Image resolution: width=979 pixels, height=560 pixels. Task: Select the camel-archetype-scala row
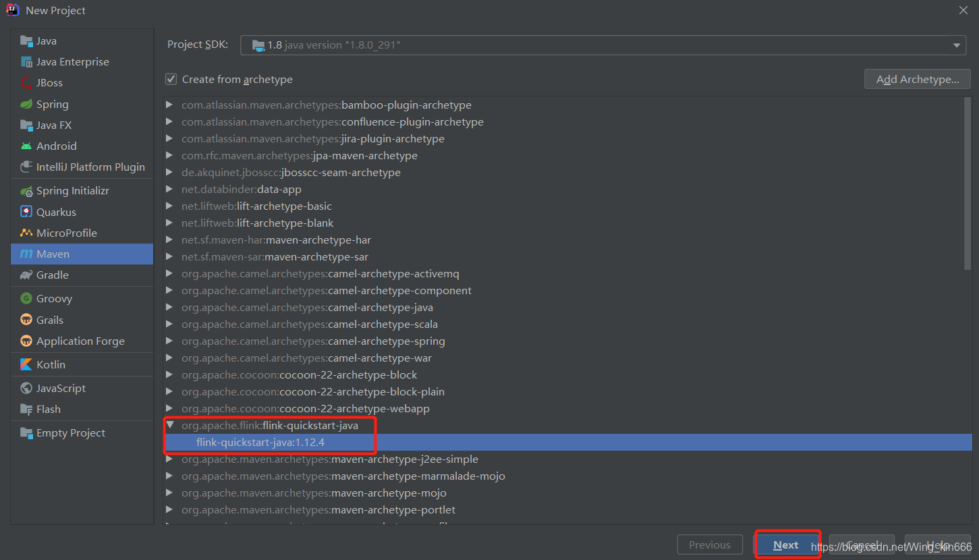coord(568,325)
